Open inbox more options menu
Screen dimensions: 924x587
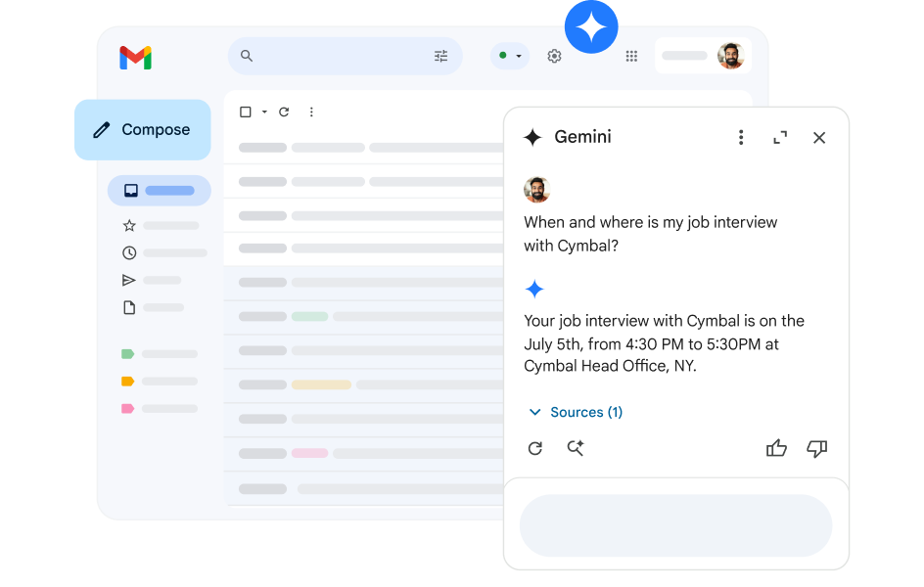click(x=311, y=112)
